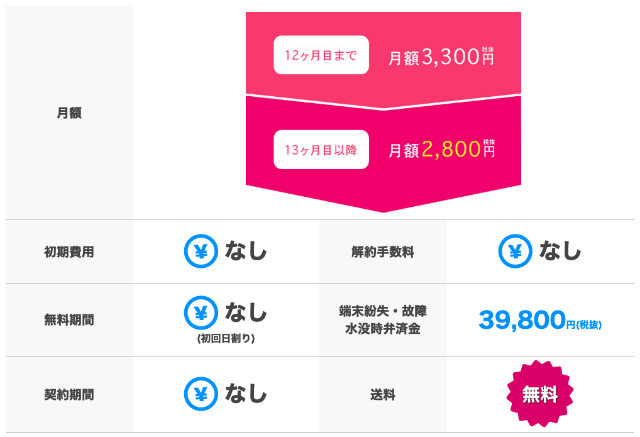Select the 13ヶ月目以降 white label
This screenshot has width=640, height=437.
321,150
